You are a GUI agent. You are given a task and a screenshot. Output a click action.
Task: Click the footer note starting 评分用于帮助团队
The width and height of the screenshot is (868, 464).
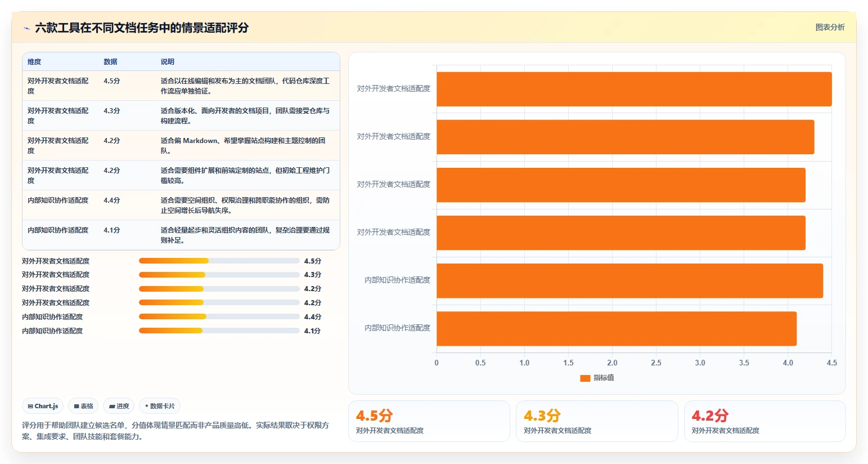(176, 431)
